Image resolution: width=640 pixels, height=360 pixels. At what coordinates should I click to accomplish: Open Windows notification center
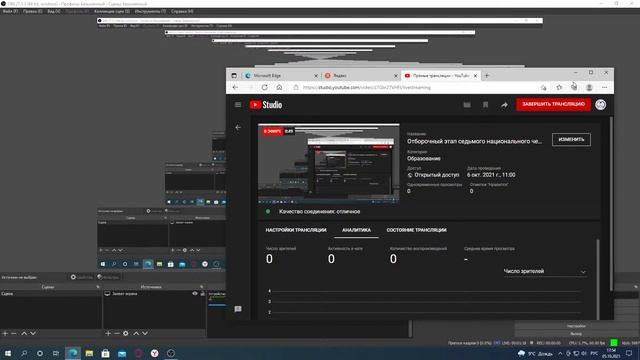(x=629, y=353)
